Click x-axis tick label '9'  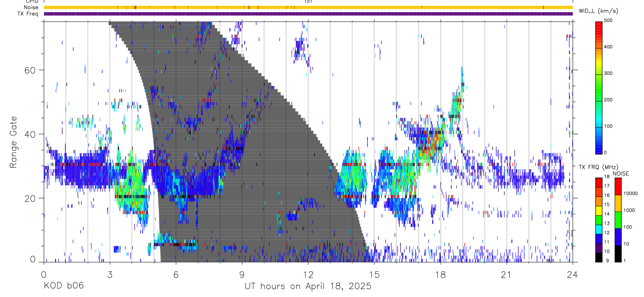click(242, 274)
